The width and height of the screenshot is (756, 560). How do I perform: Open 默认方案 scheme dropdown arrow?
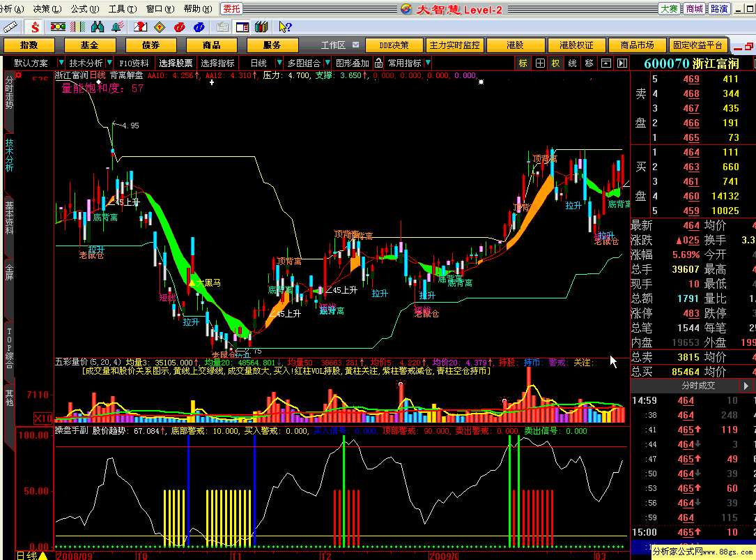(x=61, y=63)
